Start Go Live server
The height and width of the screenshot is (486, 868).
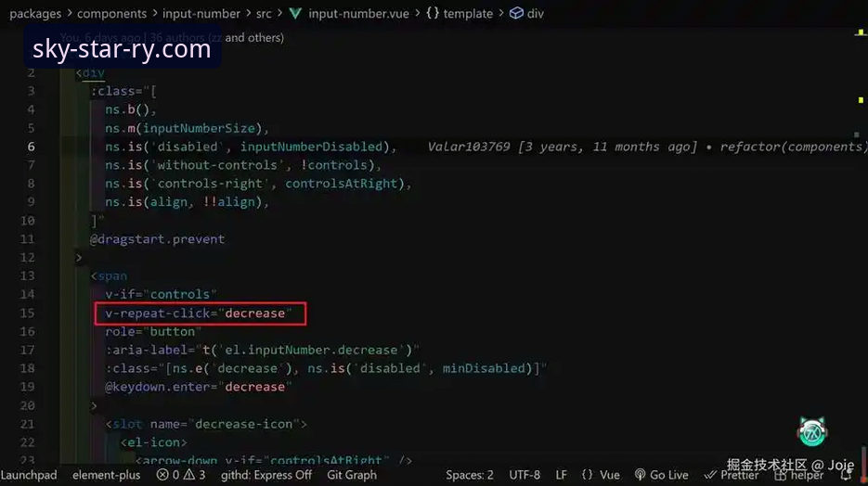click(x=662, y=475)
